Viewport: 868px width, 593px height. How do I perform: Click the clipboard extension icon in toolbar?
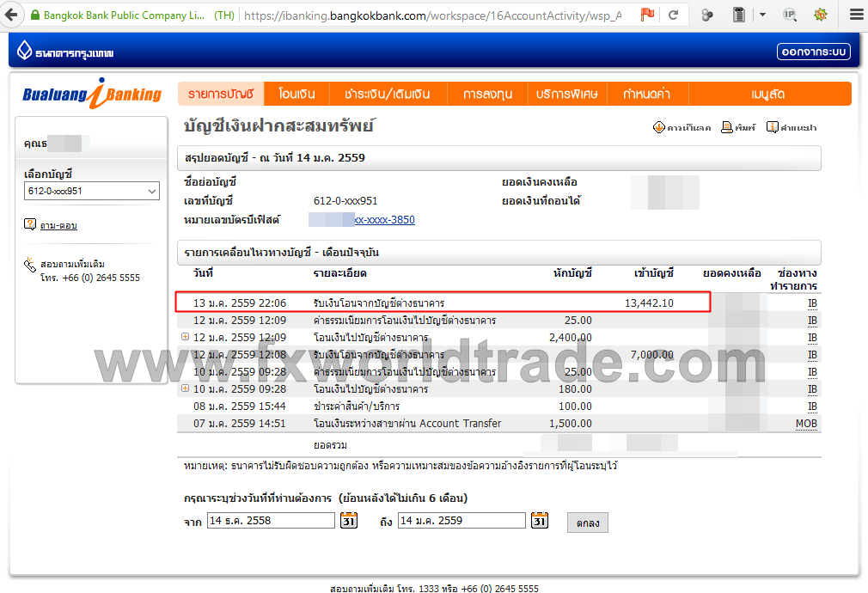click(x=739, y=15)
